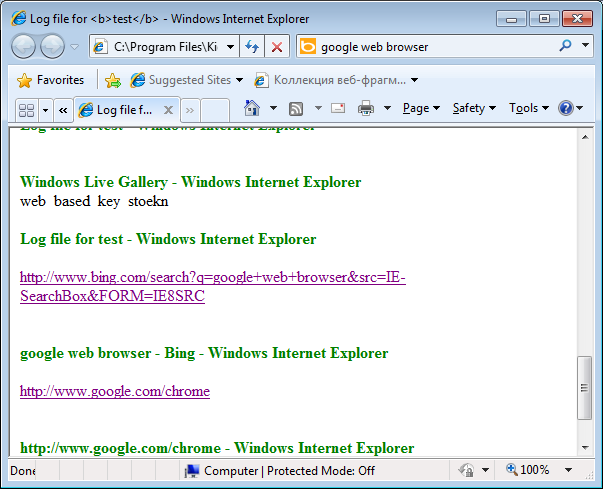Click the Bing search provider icon
The height and width of the screenshot is (489, 603).
pos(308,47)
